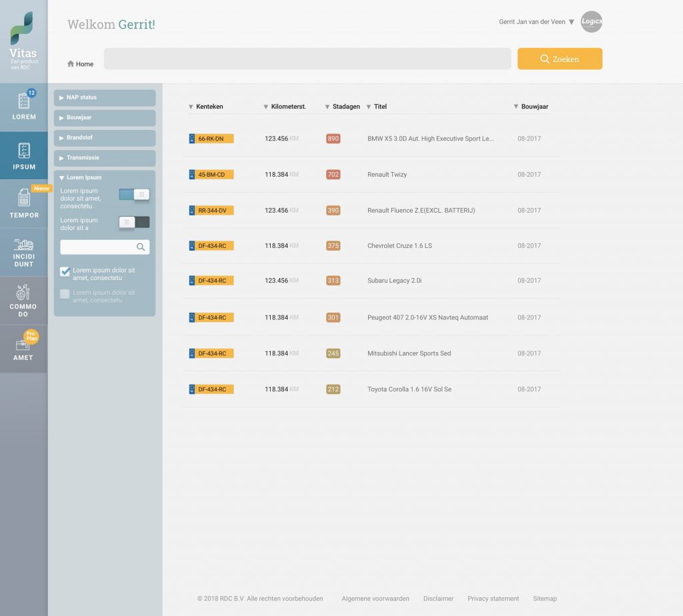Click the main search input field
The width and height of the screenshot is (683, 616).
point(307,59)
